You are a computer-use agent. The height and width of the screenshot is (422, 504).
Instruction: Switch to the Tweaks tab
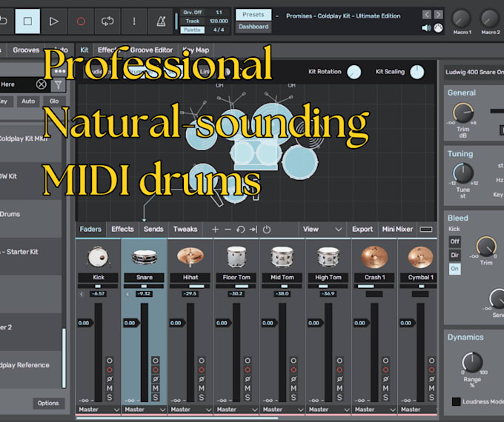(185, 230)
